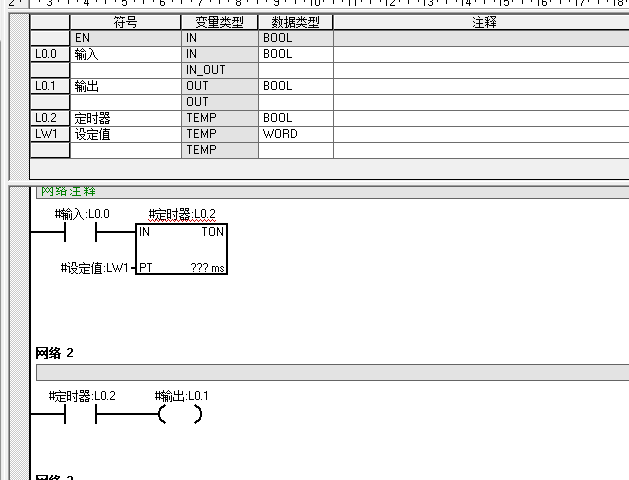This screenshot has height=480, width=629.
Task: Select the #输出:L0.1 output coil
Action: click(181, 414)
